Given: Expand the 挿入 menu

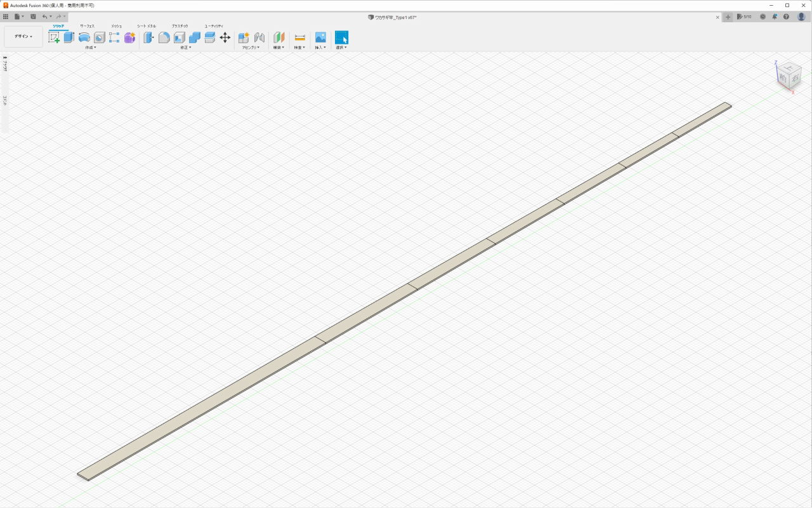Looking at the screenshot, I should [x=320, y=47].
